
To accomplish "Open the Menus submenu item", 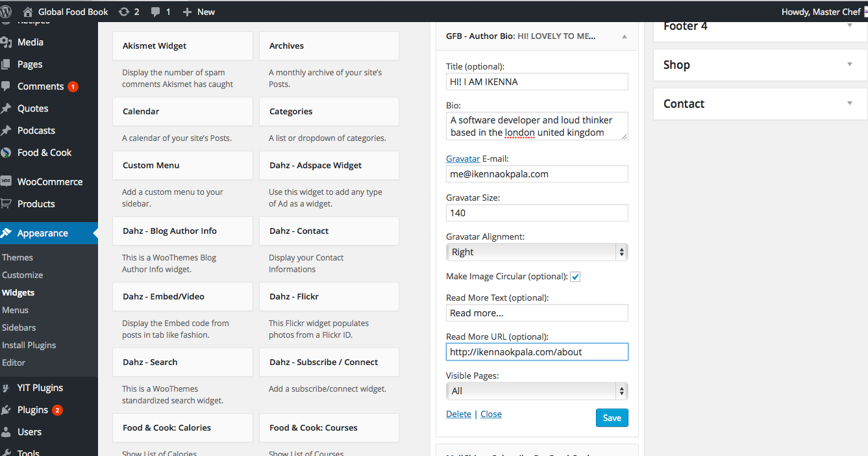I will click(x=16, y=310).
